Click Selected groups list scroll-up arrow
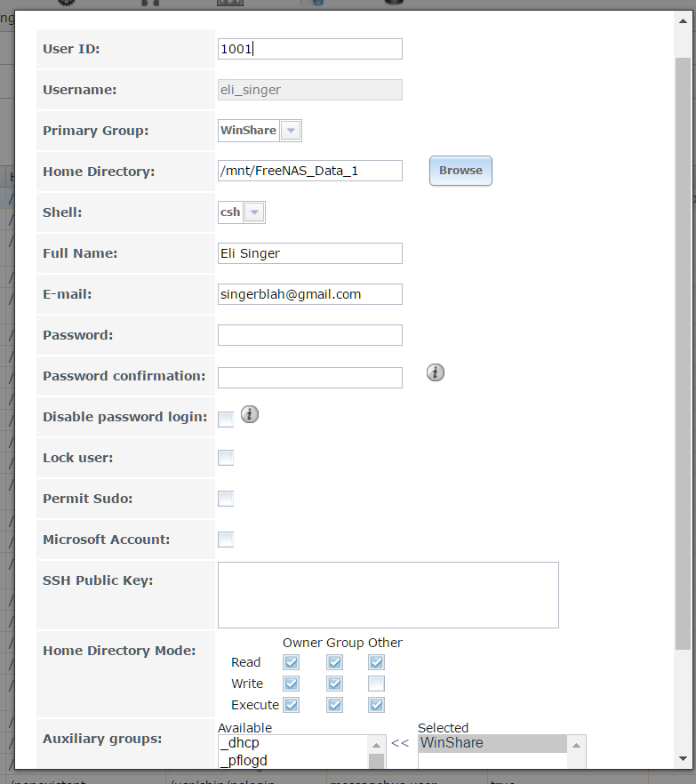 (x=576, y=746)
